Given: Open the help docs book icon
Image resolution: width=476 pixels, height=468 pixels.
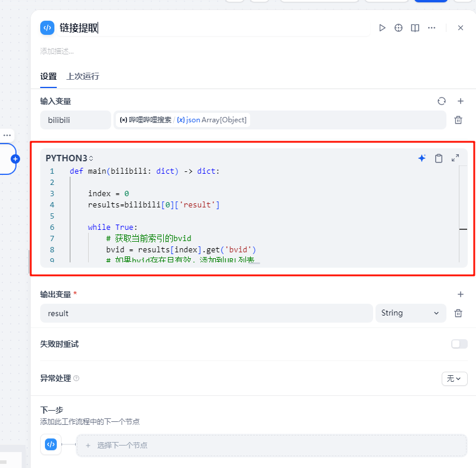Looking at the screenshot, I should (415, 28).
